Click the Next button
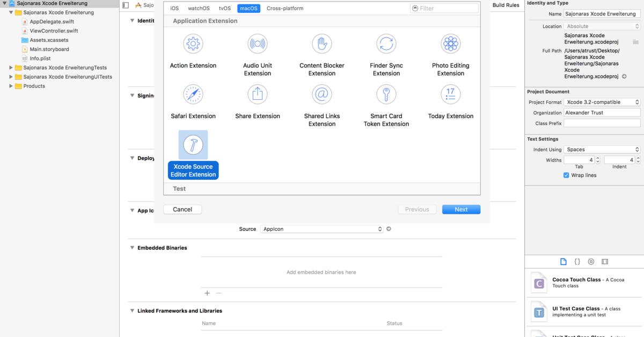 click(x=461, y=209)
